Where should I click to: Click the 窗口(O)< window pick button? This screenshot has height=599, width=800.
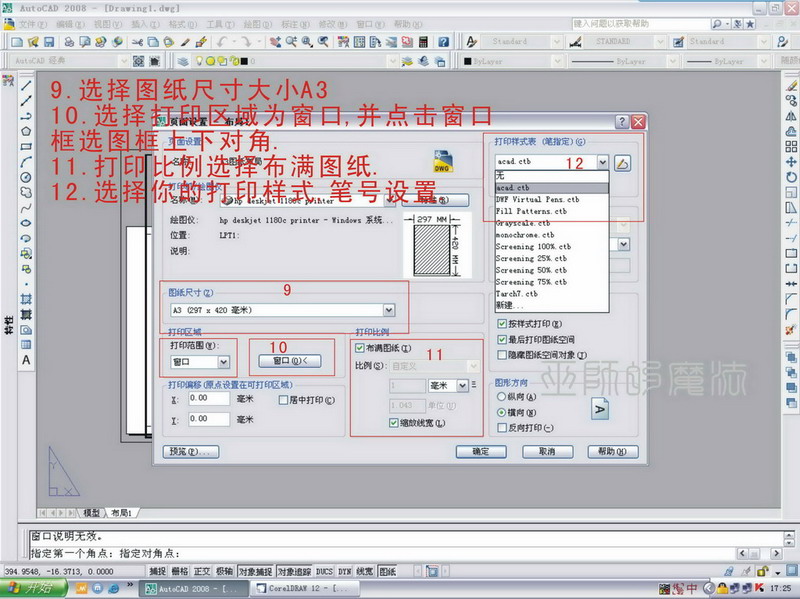coord(290,361)
